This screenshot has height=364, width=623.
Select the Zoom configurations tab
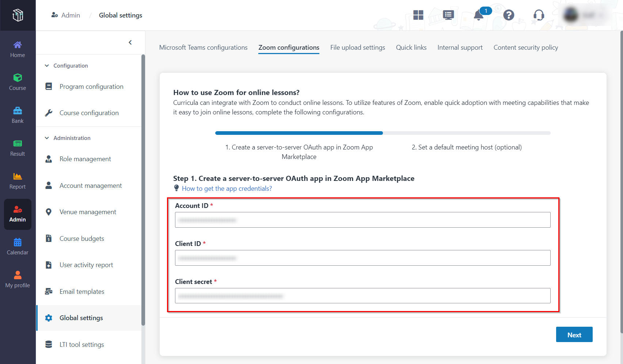[x=289, y=48]
